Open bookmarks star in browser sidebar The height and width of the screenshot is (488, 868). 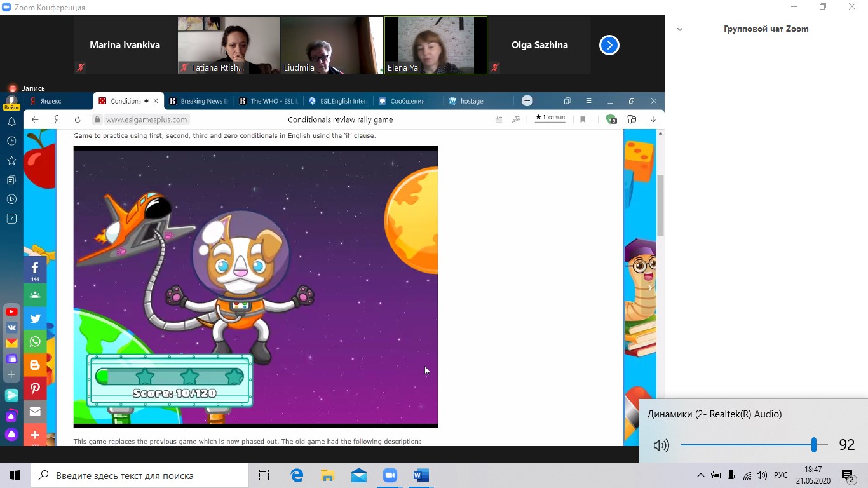pyautogui.click(x=11, y=161)
